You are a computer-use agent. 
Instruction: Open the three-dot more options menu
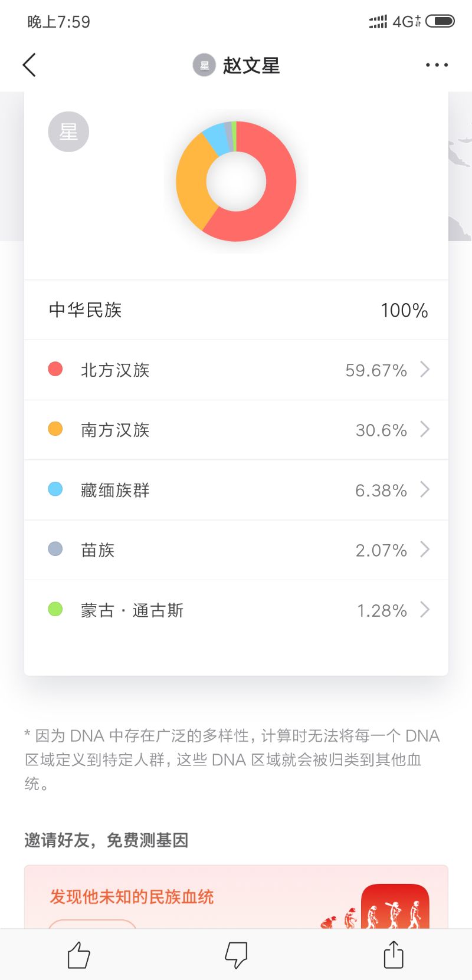tap(437, 65)
